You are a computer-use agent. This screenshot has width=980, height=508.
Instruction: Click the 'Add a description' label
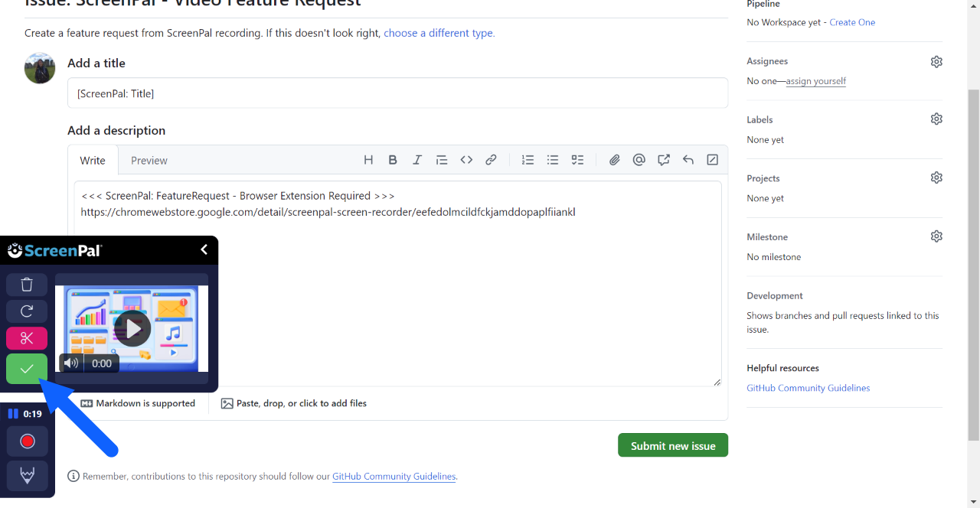click(x=116, y=130)
